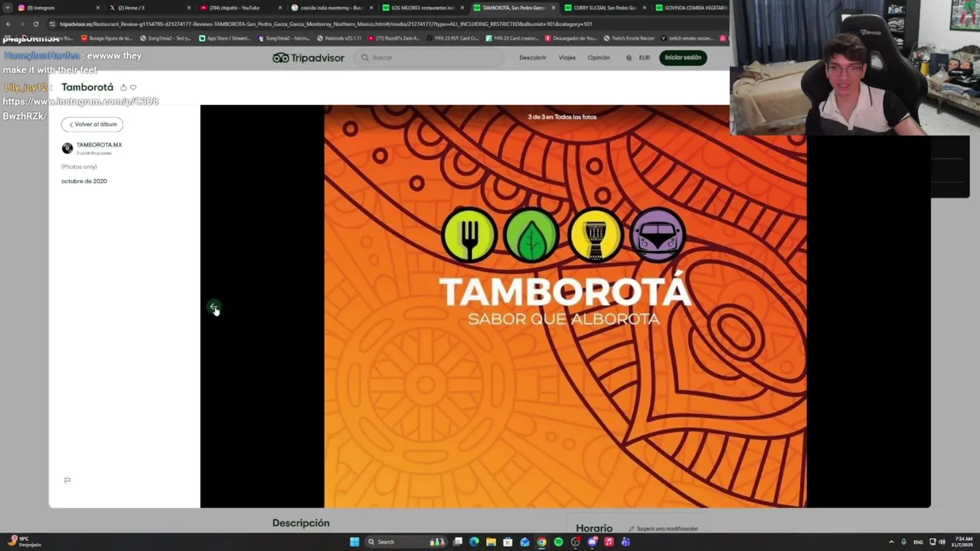Click the '3 de 3 en Todas las fotos' caption
Screen dimensions: 980x551
(x=562, y=116)
